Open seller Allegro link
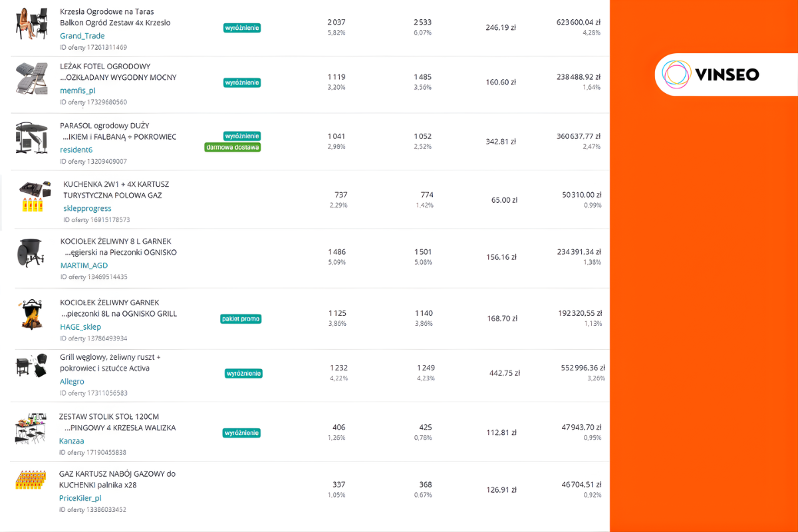The height and width of the screenshot is (532, 798). click(x=72, y=382)
